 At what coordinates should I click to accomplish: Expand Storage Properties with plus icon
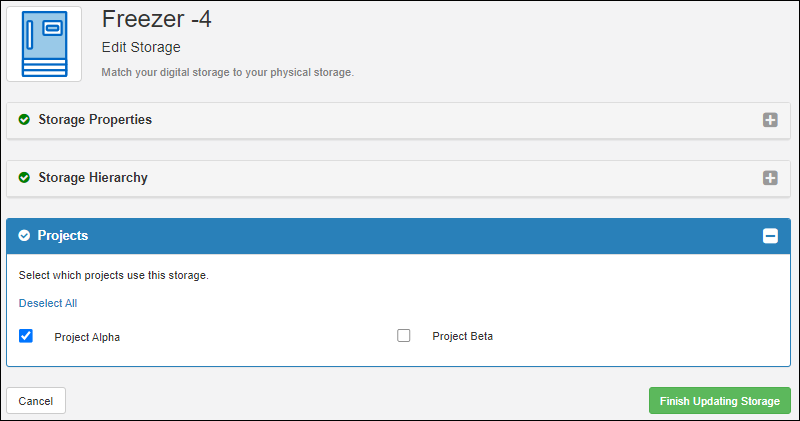click(770, 120)
